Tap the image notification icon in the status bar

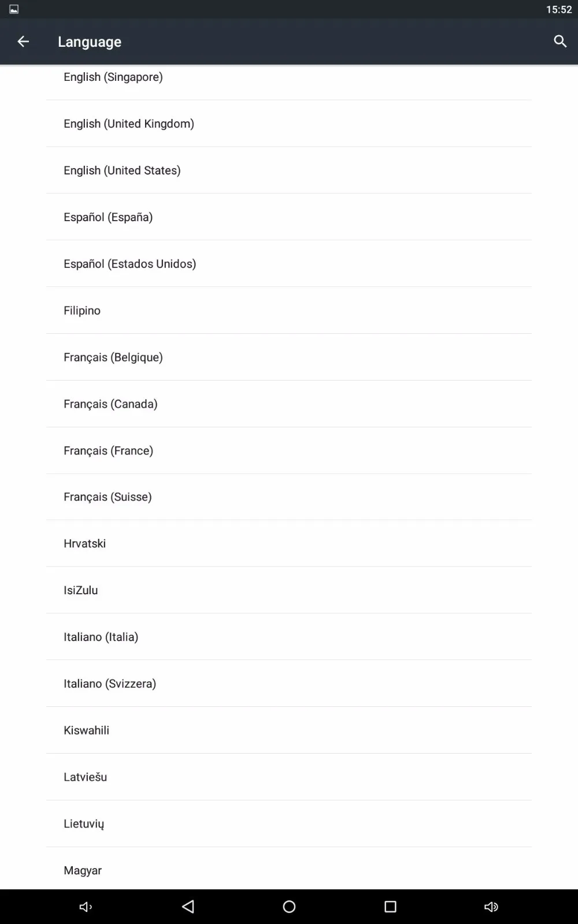(14, 9)
